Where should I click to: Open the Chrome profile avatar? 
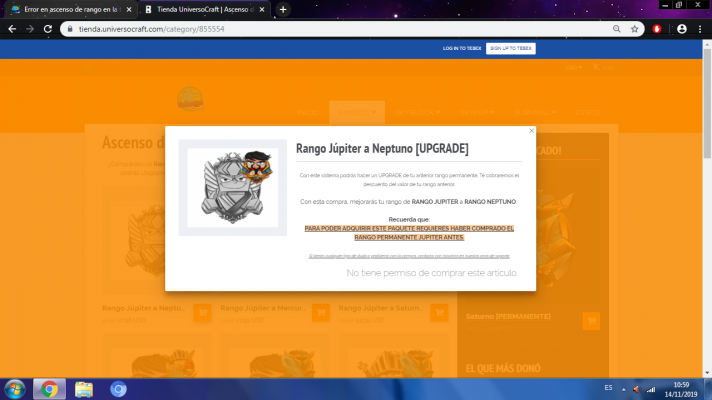point(682,29)
